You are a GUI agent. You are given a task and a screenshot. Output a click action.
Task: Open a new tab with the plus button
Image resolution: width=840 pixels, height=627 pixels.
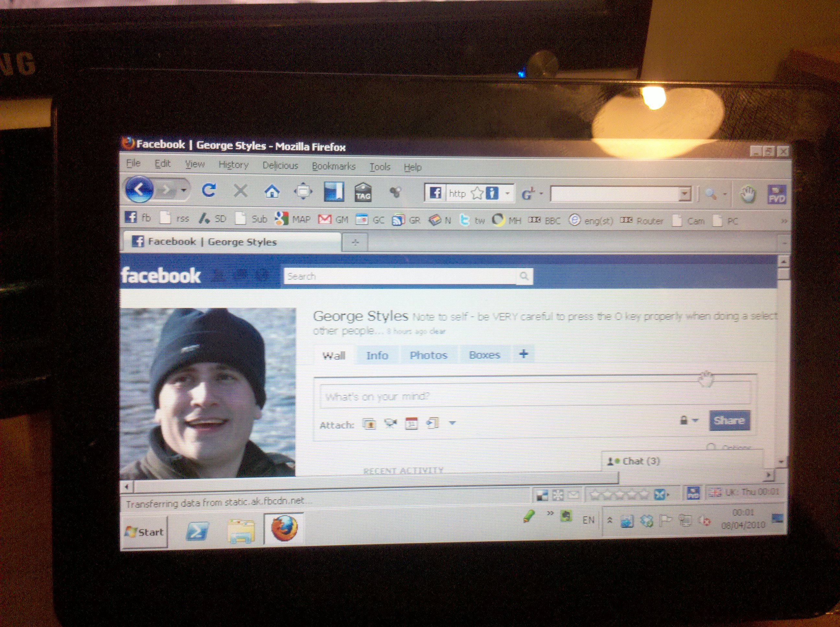pyautogui.click(x=355, y=243)
